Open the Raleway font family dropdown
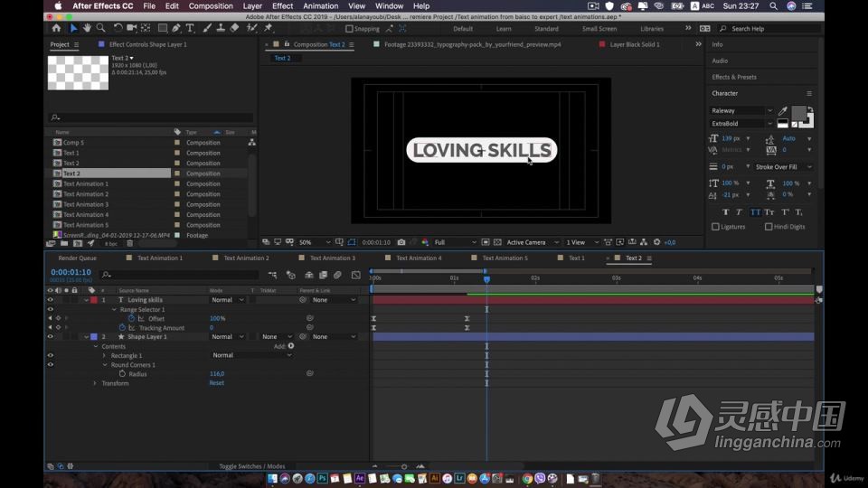 click(x=741, y=110)
